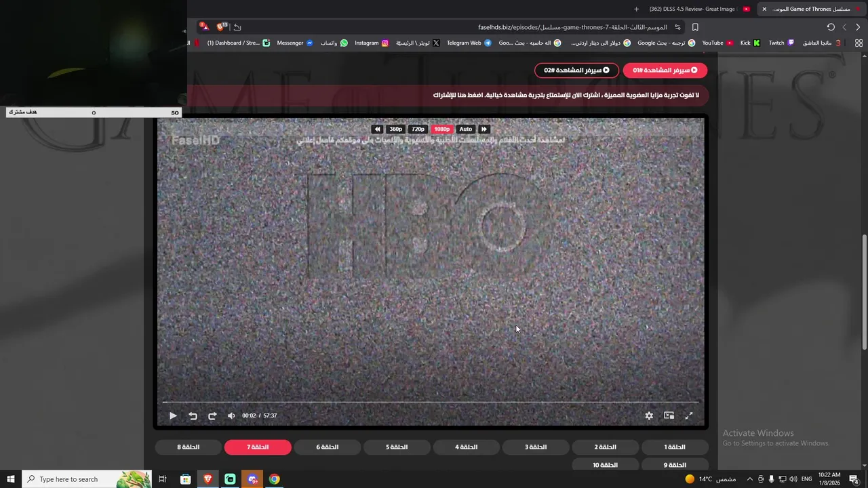This screenshot has height=488, width=868.
Task: Click the ENG language indicator
Action: pyautogui.click(x=806, y=479)
